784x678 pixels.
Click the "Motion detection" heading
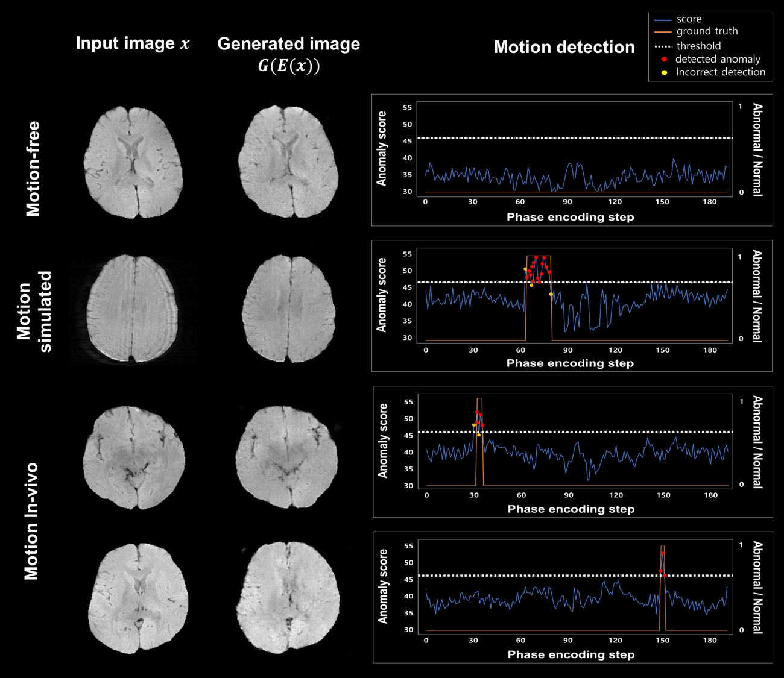[564, 48]
